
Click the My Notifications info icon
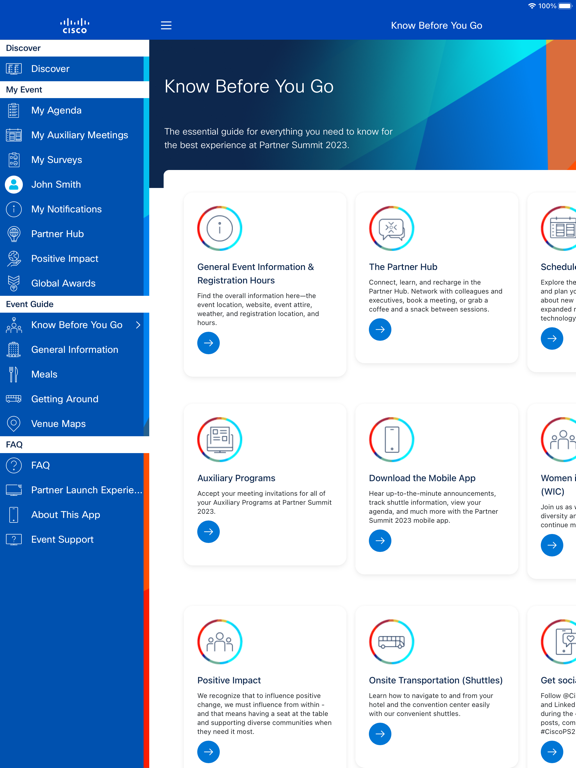pos(14,209)
